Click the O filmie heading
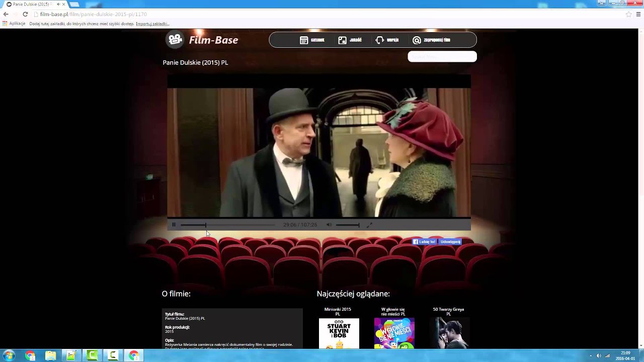This screenshot has height=362, width=644. pos(176,294)
